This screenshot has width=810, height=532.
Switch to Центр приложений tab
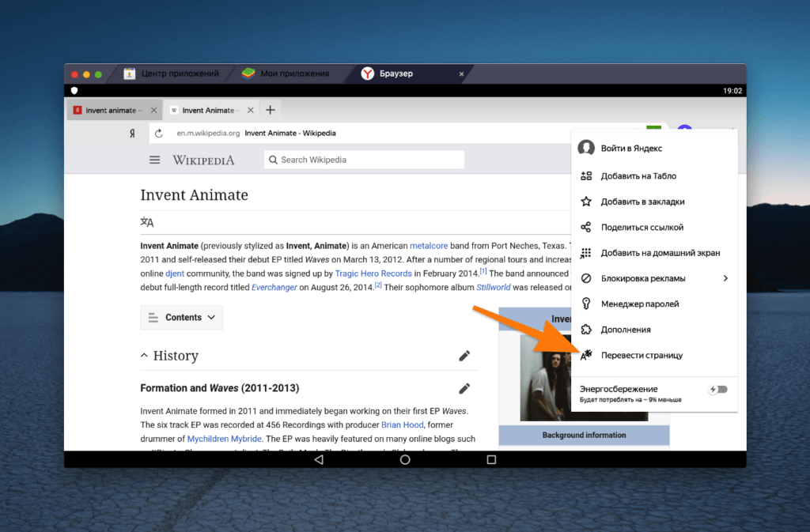click(173, 74)
